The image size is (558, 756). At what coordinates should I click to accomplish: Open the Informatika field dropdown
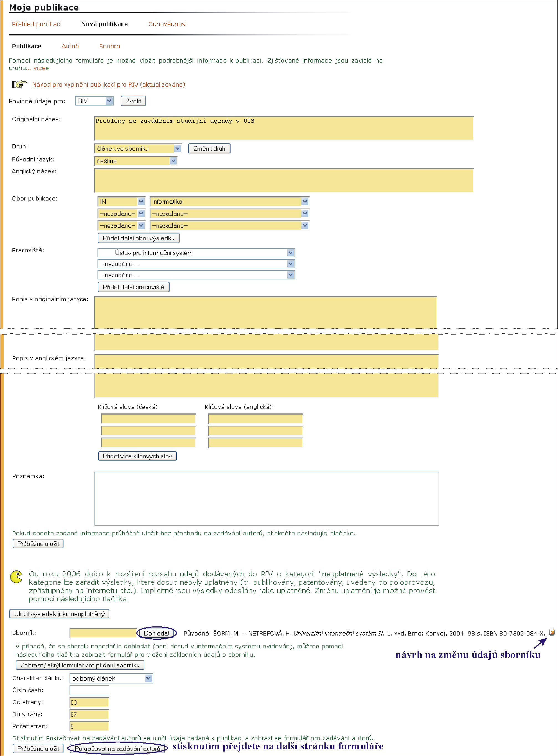click(229, 202)
